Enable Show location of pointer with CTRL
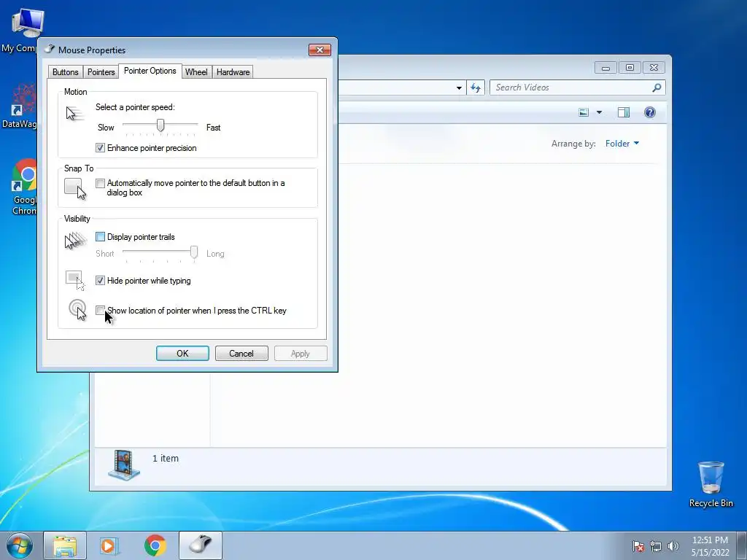The width and height of the screenshot is (747, 560). (100, 311)
